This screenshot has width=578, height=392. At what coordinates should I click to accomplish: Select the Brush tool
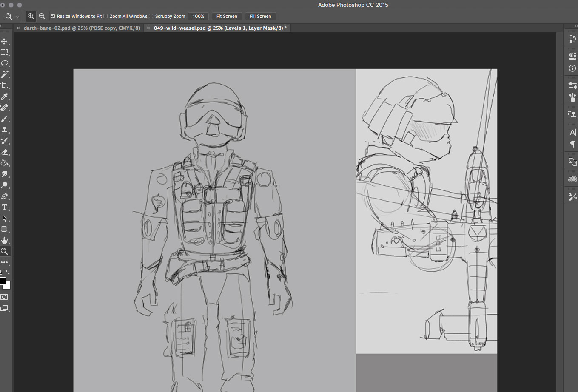point(4,119)
